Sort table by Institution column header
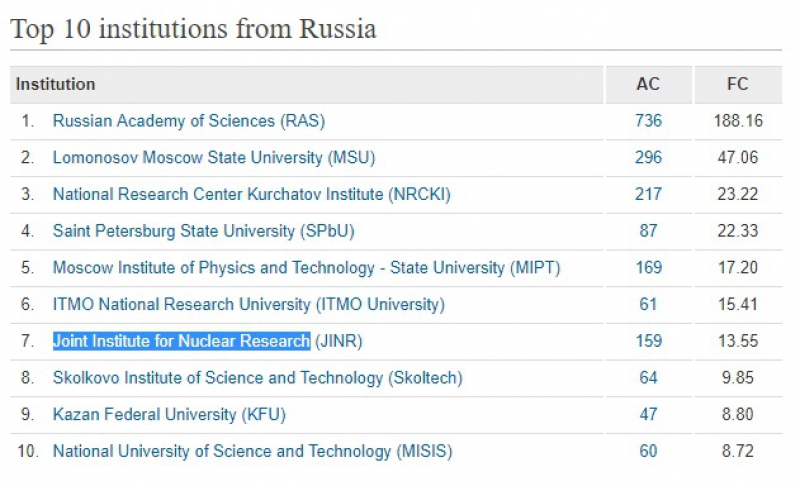Image resolution: width=800 pixels, height=486 pixels. [x=56, y=85]
